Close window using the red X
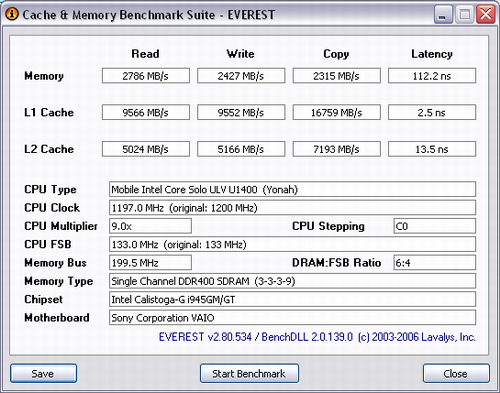This screenshot has width=500, height=393. coord(486,14)
